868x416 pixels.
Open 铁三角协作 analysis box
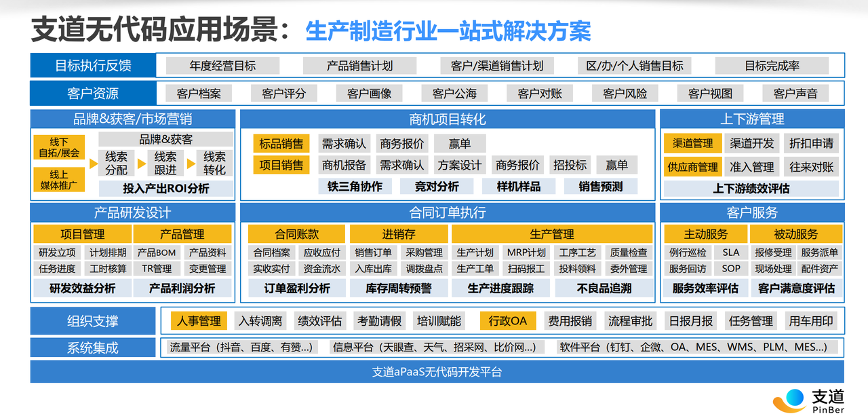click(354, 187)
